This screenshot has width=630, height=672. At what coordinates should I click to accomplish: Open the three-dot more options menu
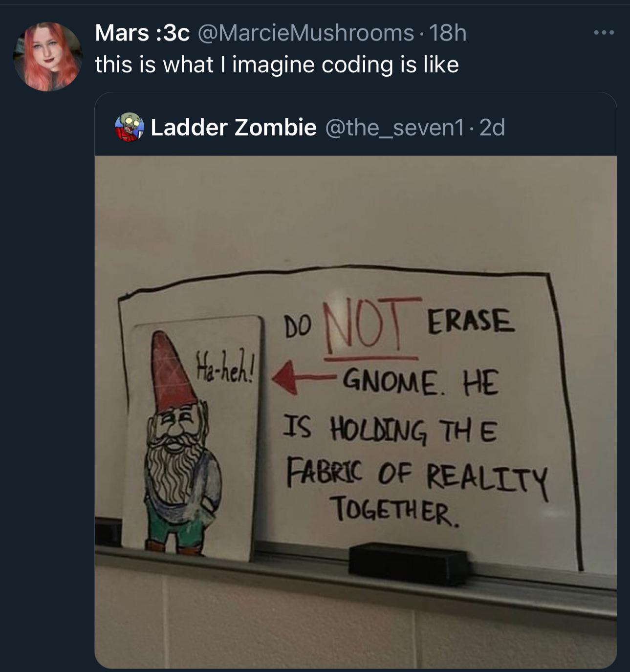[x=604, y=33]
